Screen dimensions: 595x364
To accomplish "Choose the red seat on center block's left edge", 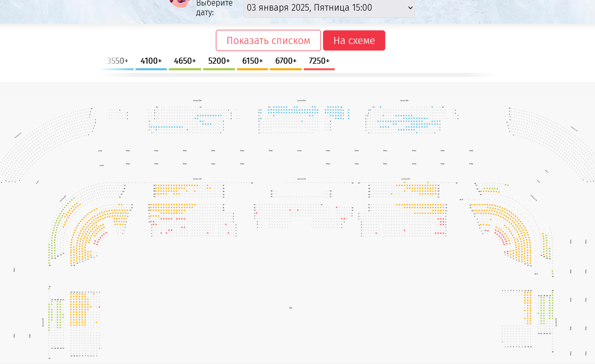I will (256, 213).
